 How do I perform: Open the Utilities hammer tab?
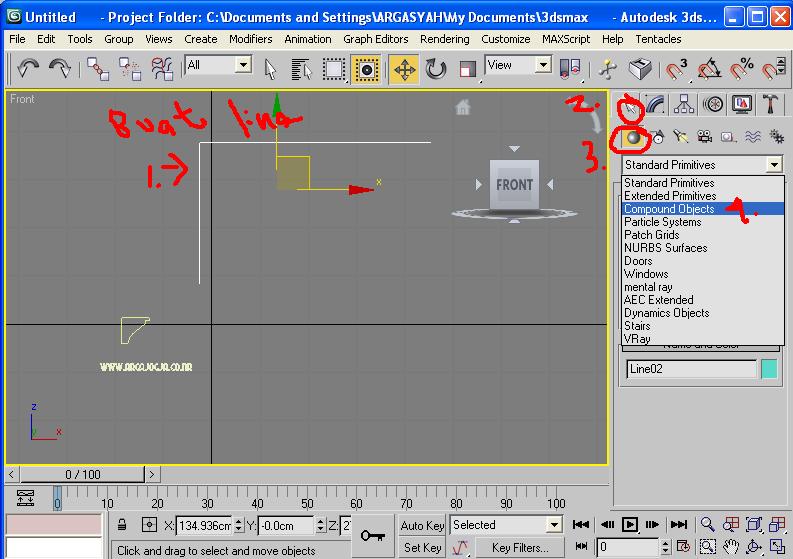coord(770,104)
